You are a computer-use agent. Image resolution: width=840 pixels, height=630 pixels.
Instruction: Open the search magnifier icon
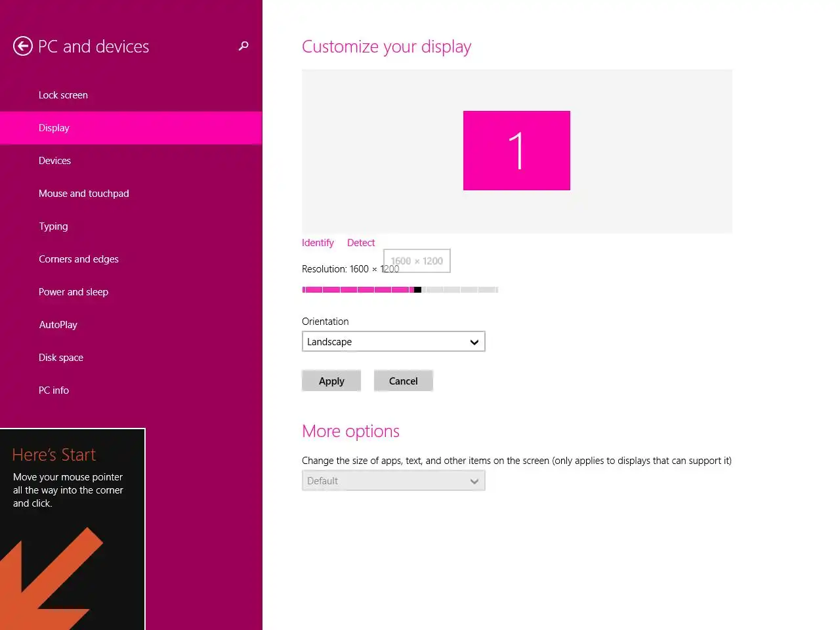tap(243, 46)
